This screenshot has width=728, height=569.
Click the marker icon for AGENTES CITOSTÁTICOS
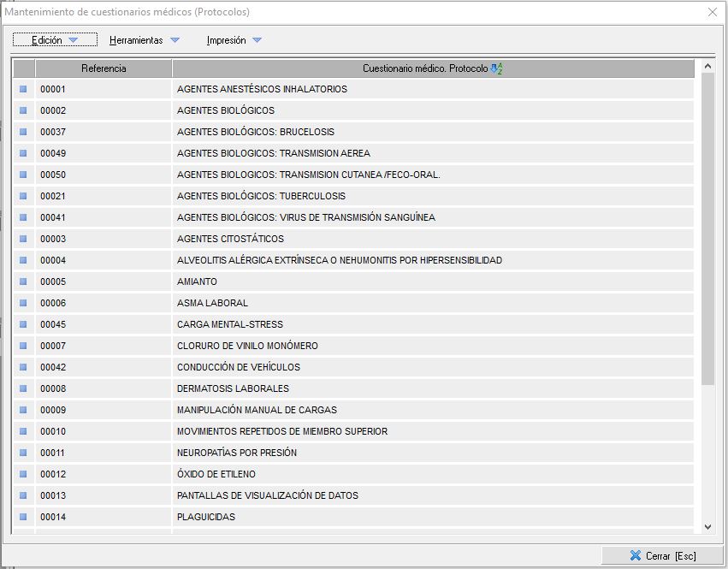click(23, 239)
